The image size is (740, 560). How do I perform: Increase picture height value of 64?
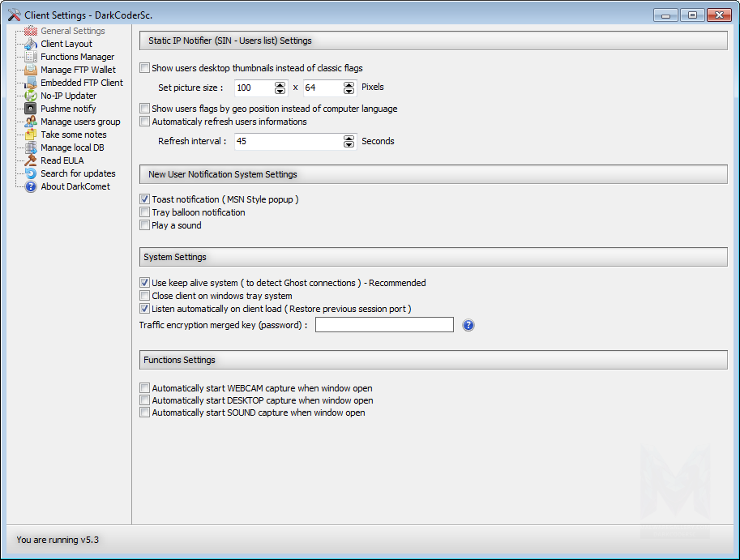[x=349, y=83]
